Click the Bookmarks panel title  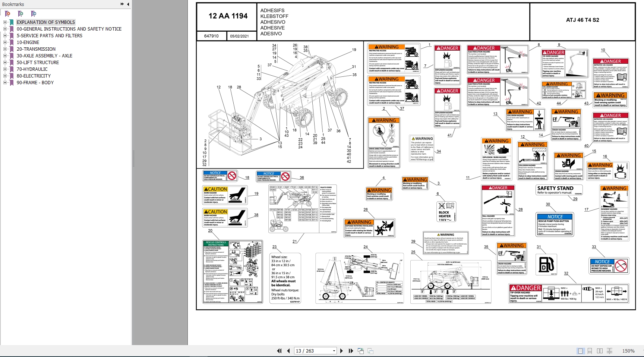(13, 4)
